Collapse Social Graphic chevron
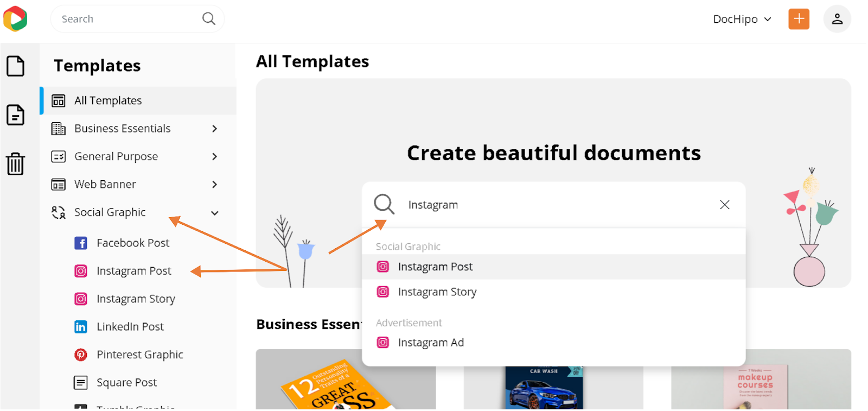The height and width of the screenshot is (411, 868). point(215,213)
